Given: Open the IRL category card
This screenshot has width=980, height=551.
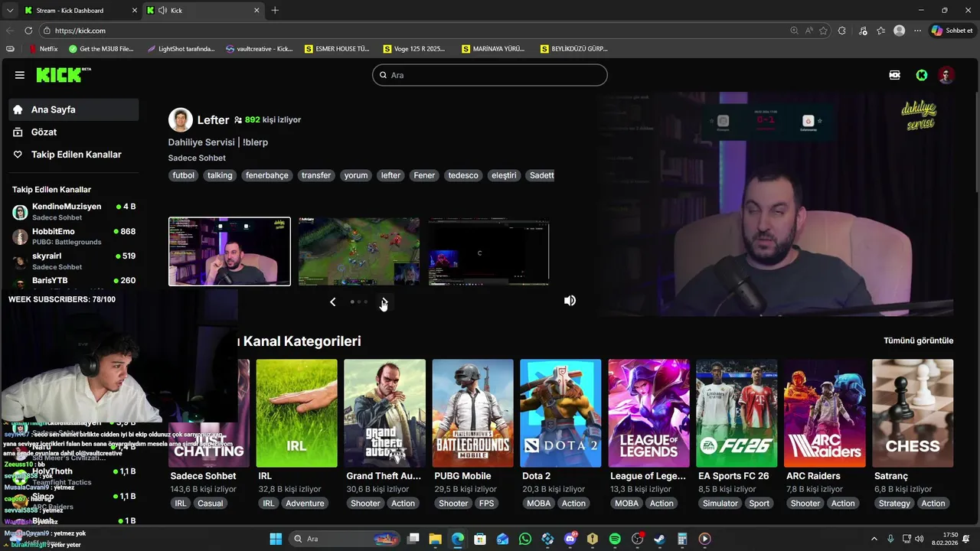Looking at the screenshot, I should pos(296,413).
